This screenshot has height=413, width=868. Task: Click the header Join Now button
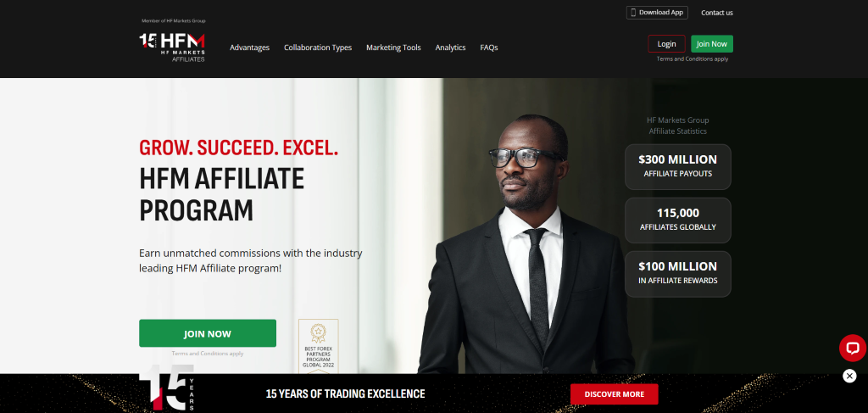[x=712, y=44]
